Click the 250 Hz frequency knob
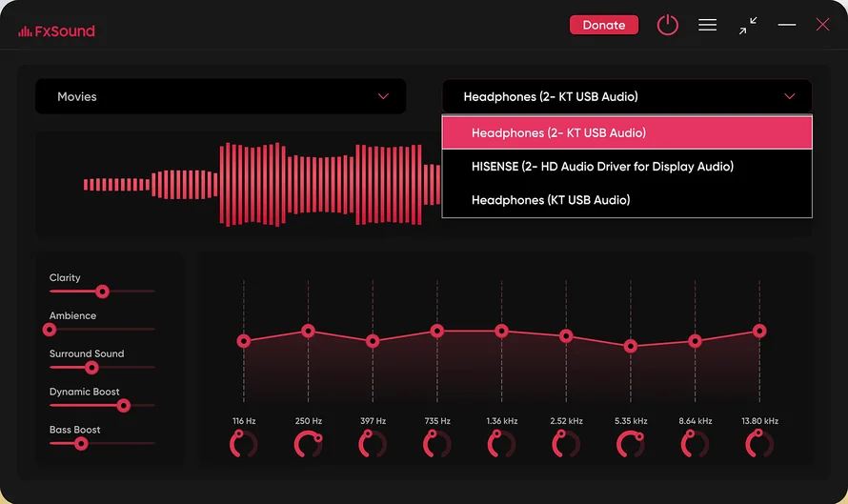The width and height of the screenshot is (848, 504). click(308, 444)
